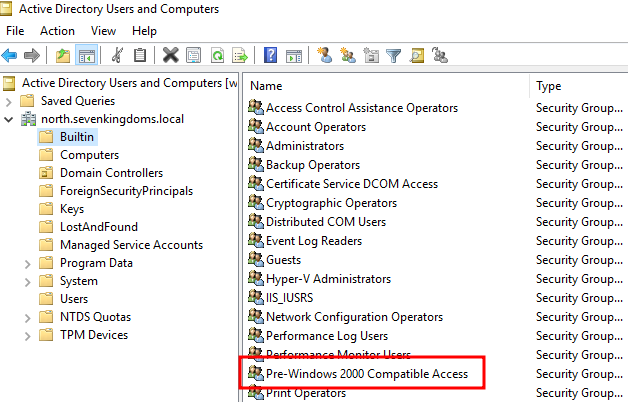Click the Filter funnel icon
Screen dimensions: 628x402
[394, 56]
